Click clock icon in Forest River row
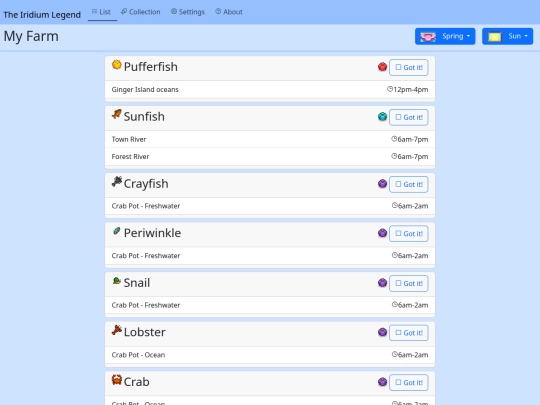The image size is (540, 405). 394,156
